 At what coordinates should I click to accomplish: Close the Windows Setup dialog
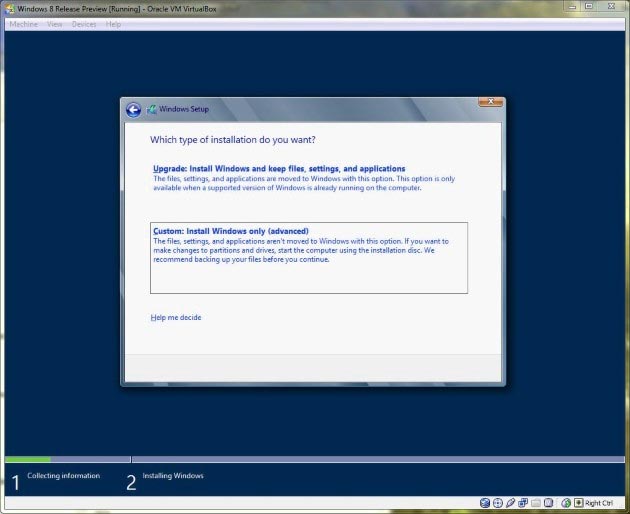pyautogui.click(x=490, y=102)
